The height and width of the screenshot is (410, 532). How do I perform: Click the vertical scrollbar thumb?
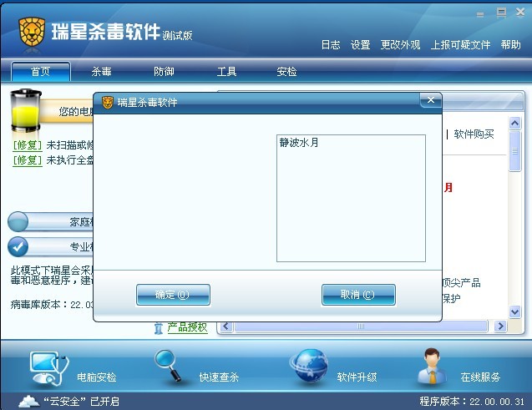514,151
